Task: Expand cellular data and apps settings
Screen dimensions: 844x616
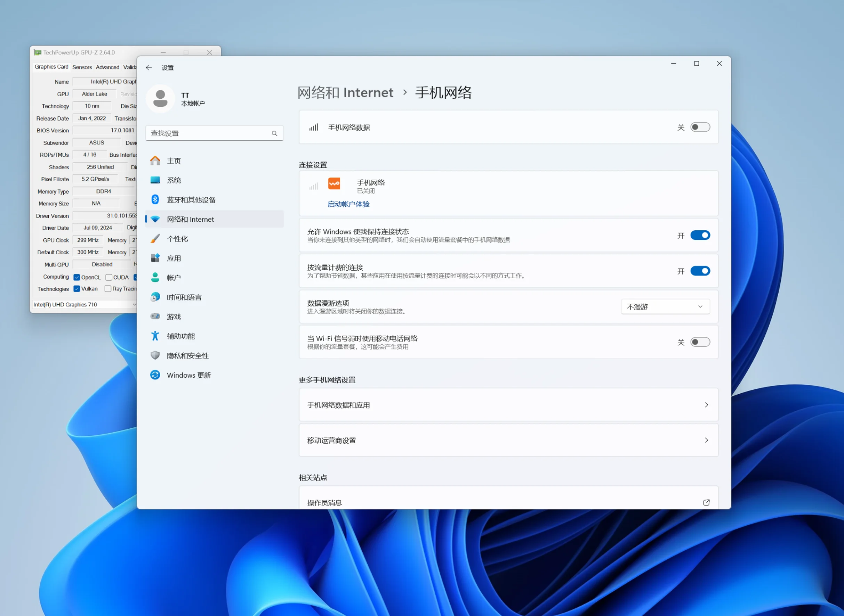Action: pyautogui.click(x=508, y=405)
